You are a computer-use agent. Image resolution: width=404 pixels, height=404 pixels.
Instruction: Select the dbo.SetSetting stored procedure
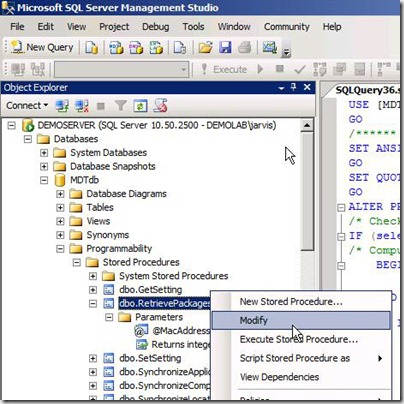(x=150, y=358)
